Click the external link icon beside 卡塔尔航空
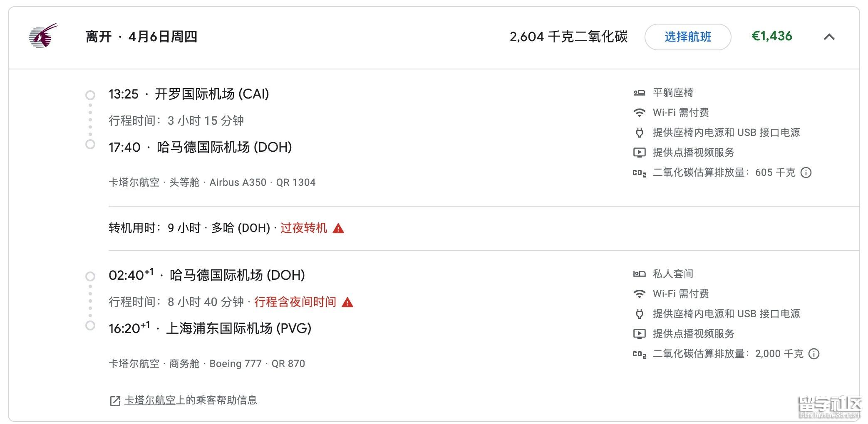The height and width of the screenshot is (424, 868). 115,401
